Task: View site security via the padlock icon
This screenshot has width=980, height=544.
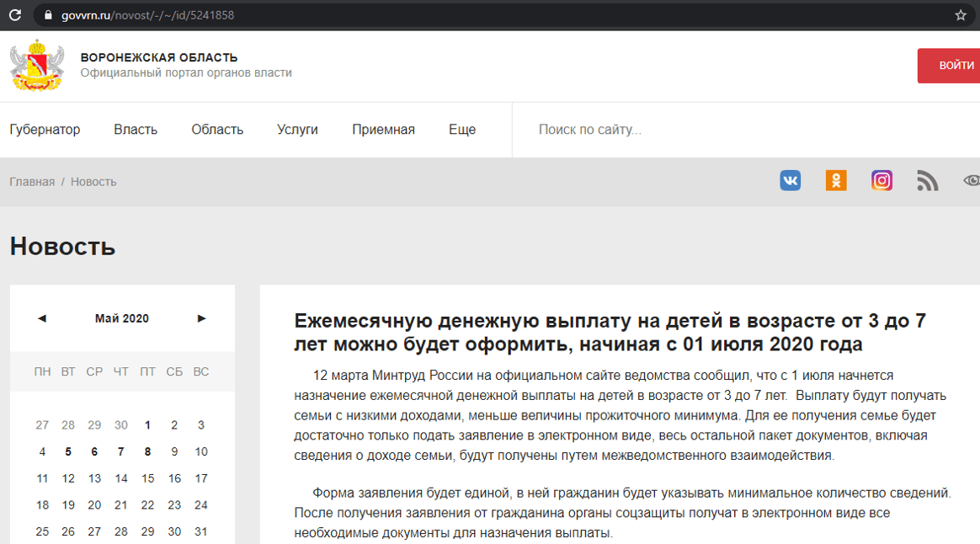Action: point(48,15)
